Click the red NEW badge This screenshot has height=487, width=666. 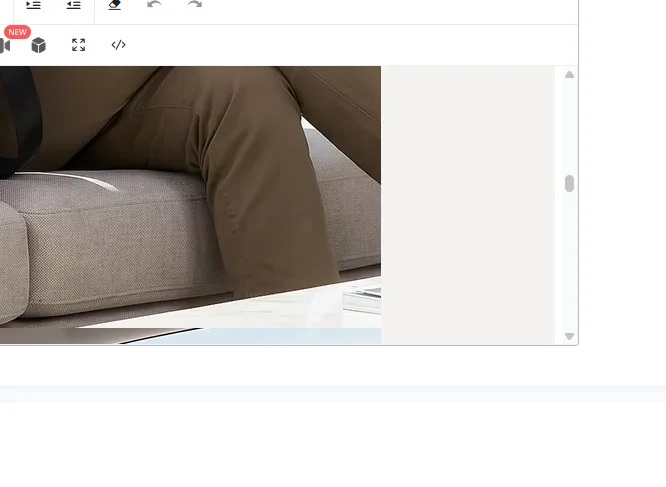[x=17, y=32]
